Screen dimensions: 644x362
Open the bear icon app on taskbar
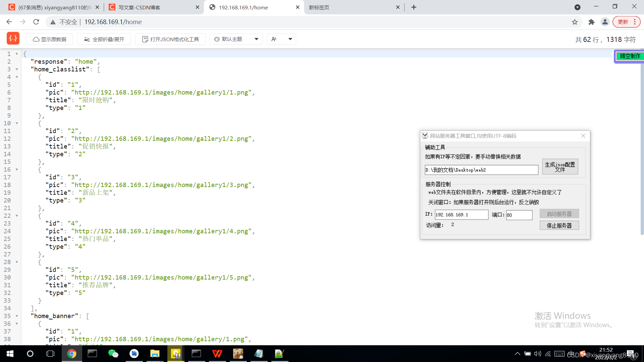pos(238,354)
